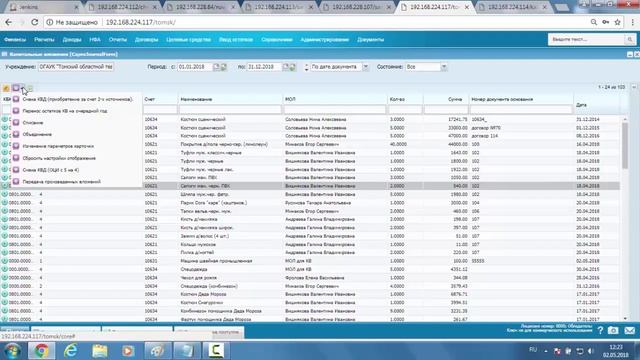Screen dimensions: 640x360
Task: Open the НФА menu
Action: click(95, 40)
